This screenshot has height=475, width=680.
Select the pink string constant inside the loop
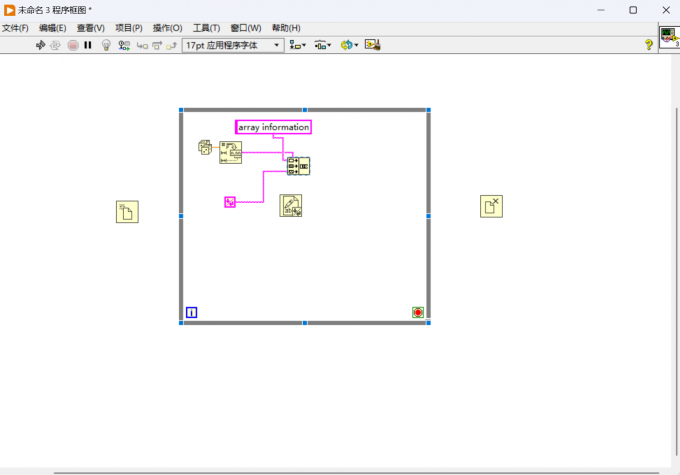pyautogui.click(x=230, y=202)
